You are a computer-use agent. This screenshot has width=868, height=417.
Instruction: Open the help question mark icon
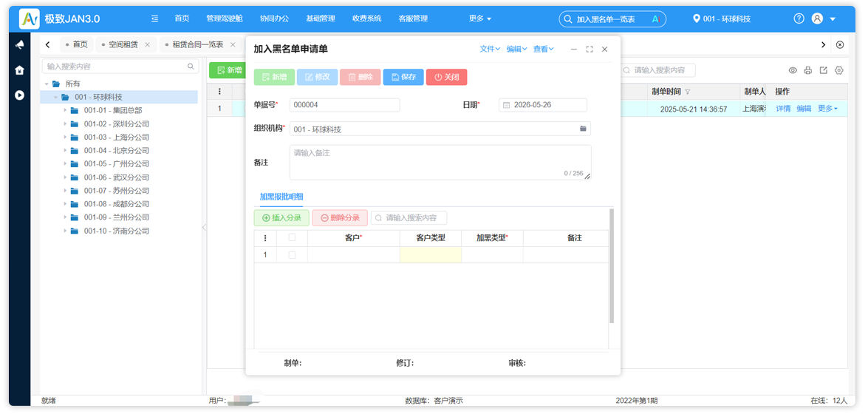(799, 18)
